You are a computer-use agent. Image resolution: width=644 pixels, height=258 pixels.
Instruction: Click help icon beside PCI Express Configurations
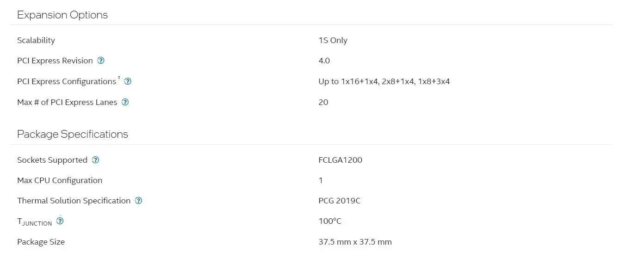[128, 81]
